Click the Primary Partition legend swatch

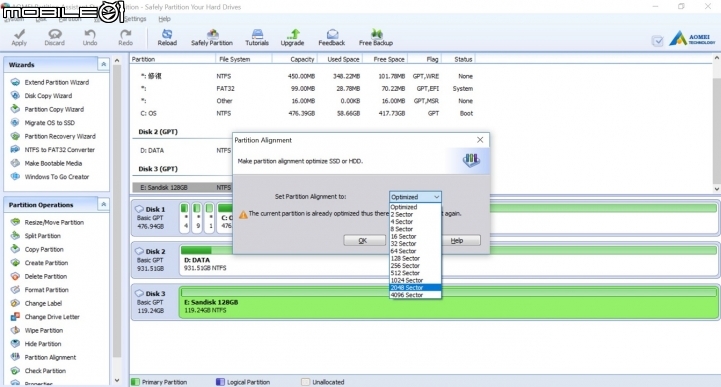pos(135,382)
